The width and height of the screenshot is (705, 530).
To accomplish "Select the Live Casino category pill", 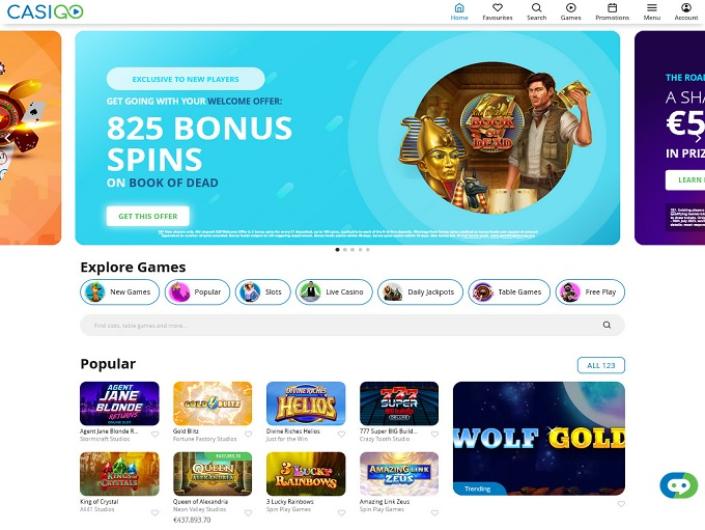I will click(x=334, y=292).
